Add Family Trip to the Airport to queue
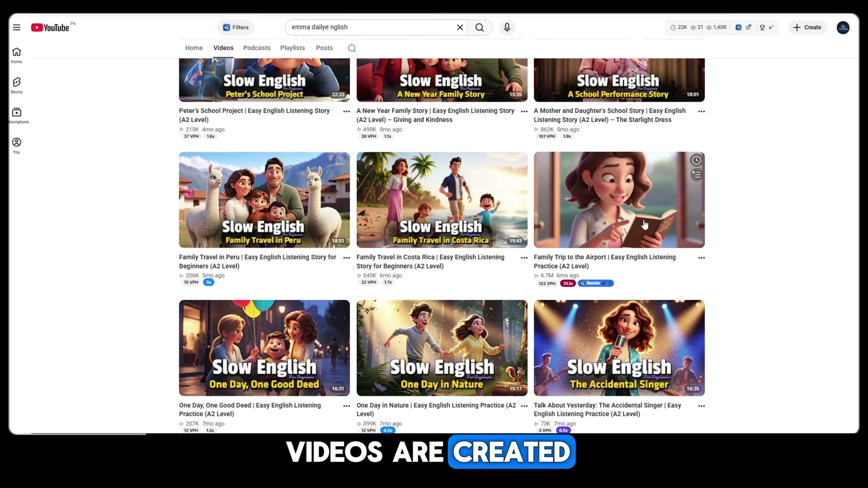Screen dimensions: 868x488 tap(697, 174)
